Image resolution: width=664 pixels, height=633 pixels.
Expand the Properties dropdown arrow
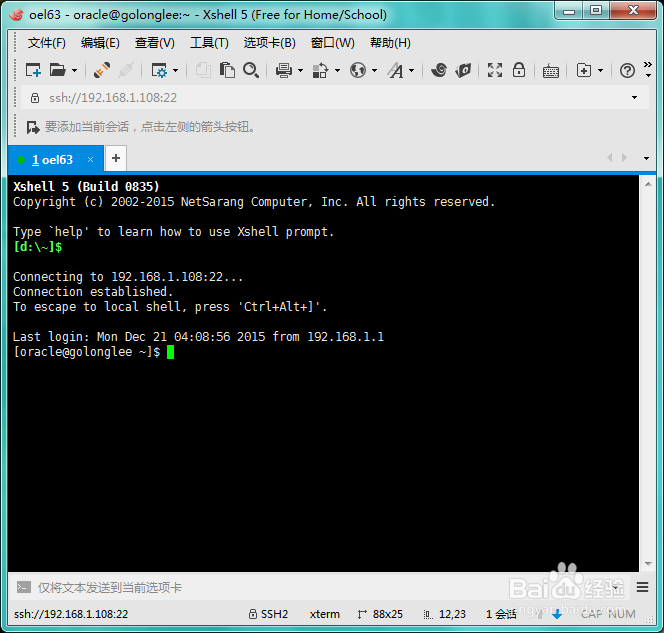[x=176, y=70]
